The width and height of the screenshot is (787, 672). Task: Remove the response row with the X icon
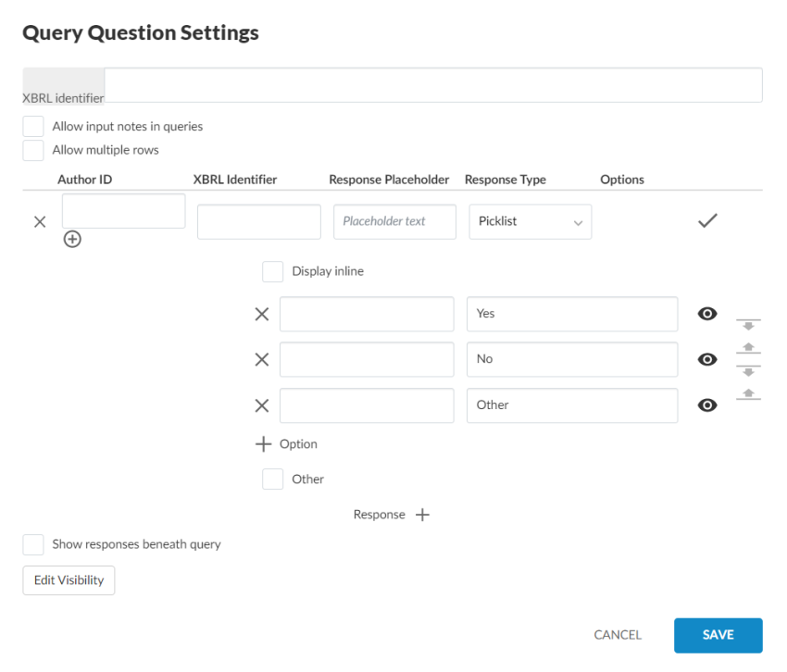point(40,222)
